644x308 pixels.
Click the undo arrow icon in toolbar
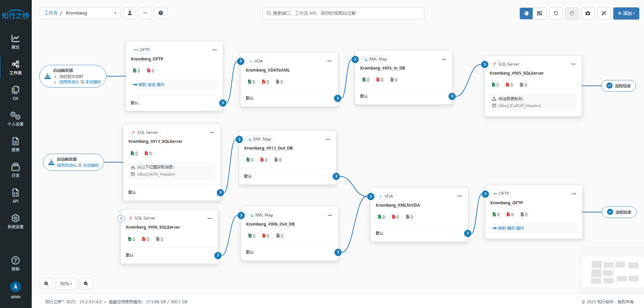(556, 14)
